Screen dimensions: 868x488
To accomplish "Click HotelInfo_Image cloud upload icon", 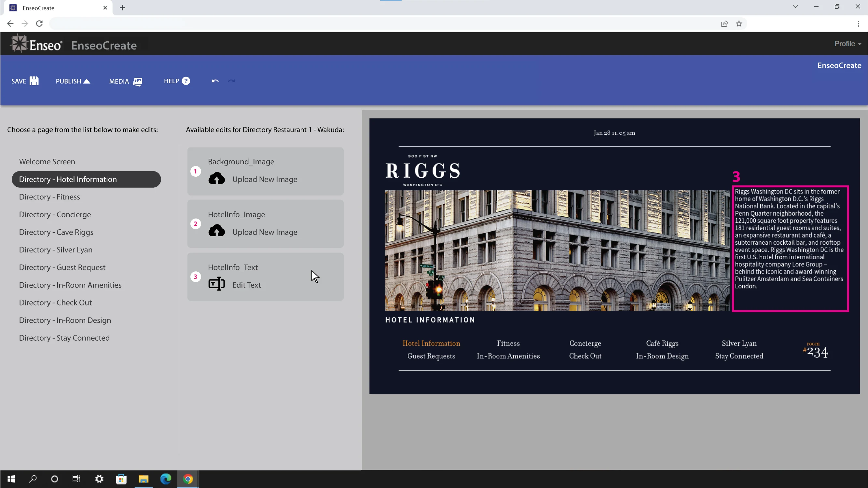I will pyautogui.click(x=216, y=231).
